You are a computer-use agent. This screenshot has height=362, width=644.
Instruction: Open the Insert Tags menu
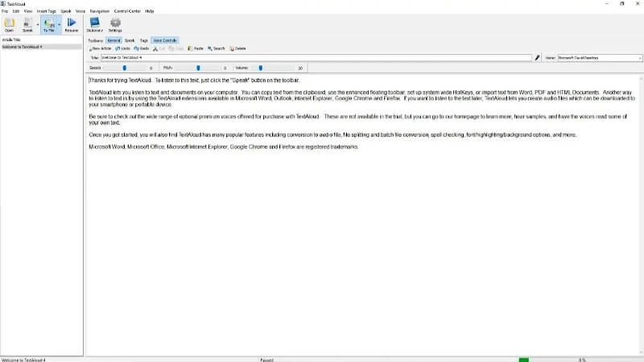click(x=47, y=11)
